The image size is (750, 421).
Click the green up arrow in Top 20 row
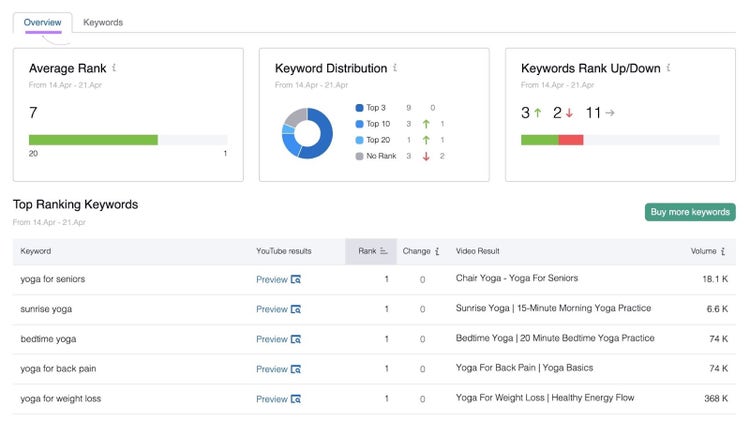click(426, 140)
